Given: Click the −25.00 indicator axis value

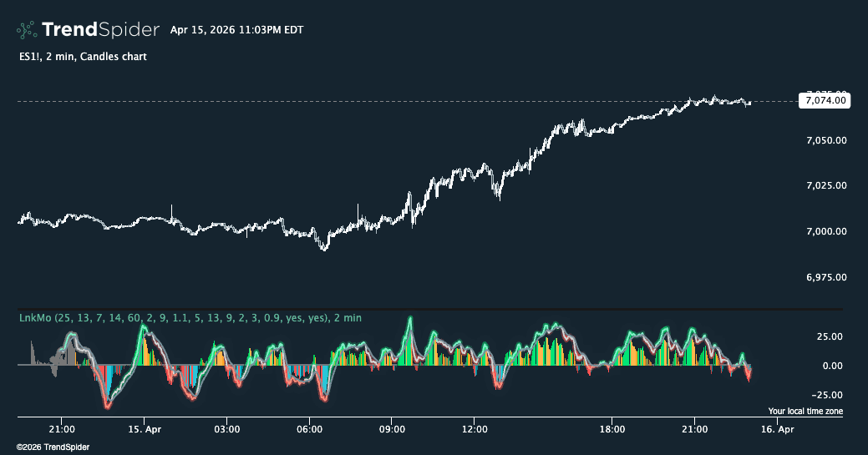Looking at the screenshot, I should (827, 395).
